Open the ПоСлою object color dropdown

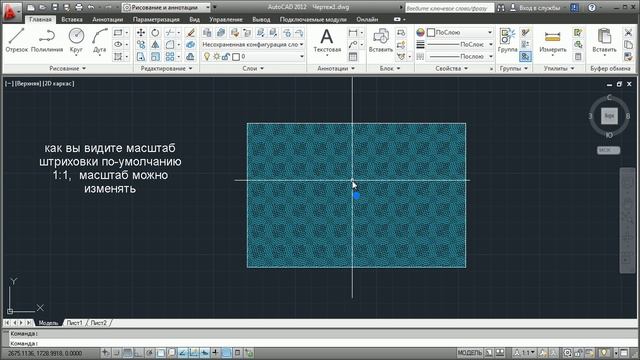(460, 32)
